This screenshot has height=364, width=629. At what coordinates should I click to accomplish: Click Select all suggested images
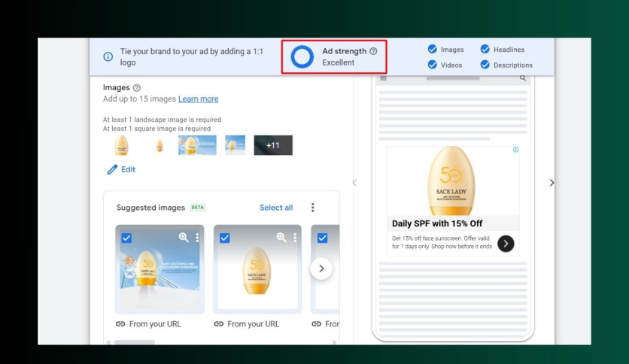point(276,208)
